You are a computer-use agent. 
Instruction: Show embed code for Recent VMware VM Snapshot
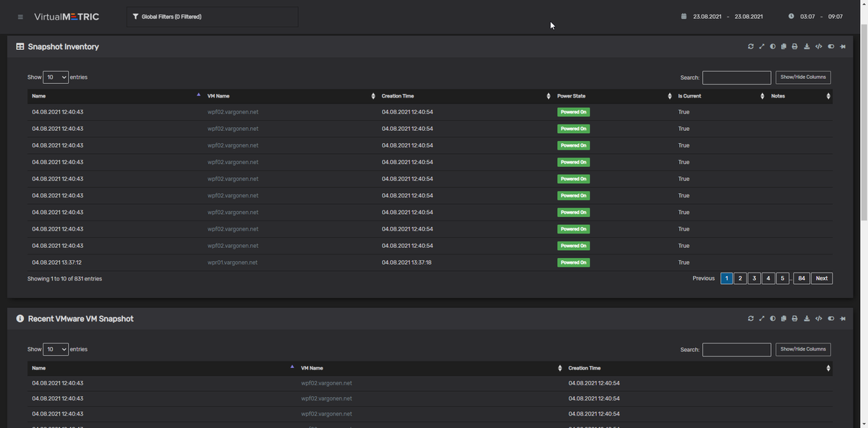(819, 319)
